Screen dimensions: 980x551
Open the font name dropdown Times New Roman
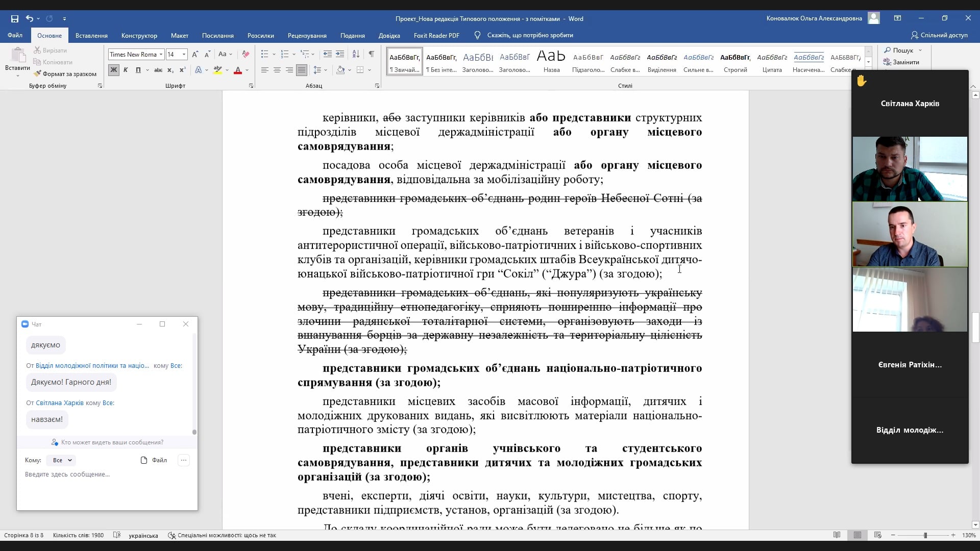(x=161, y=55)
